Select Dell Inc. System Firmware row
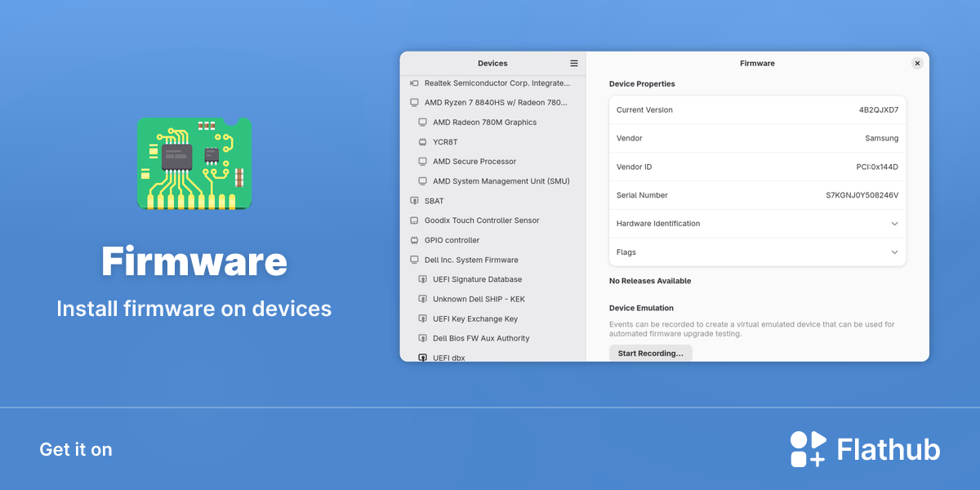The width and height of the screenshot is (980, 490). click(x=492, y=260)
